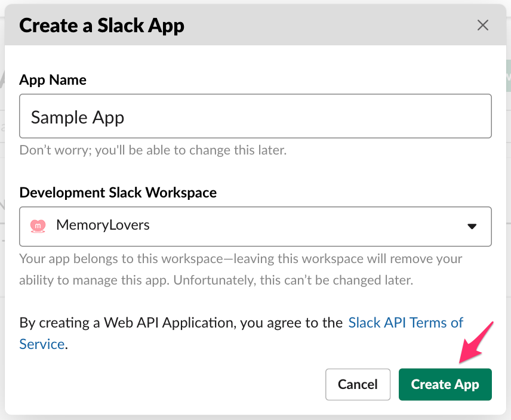Click the App Name input field
This screenshot has height=420, width=511.
coord(255,116)
